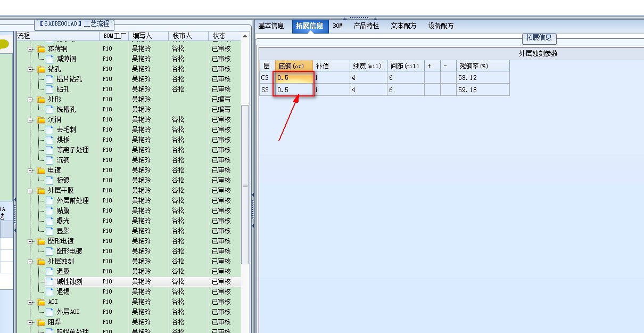644x333 pixels.
Task: Click the 拓展信息 section header button
Action: [539, 38]
